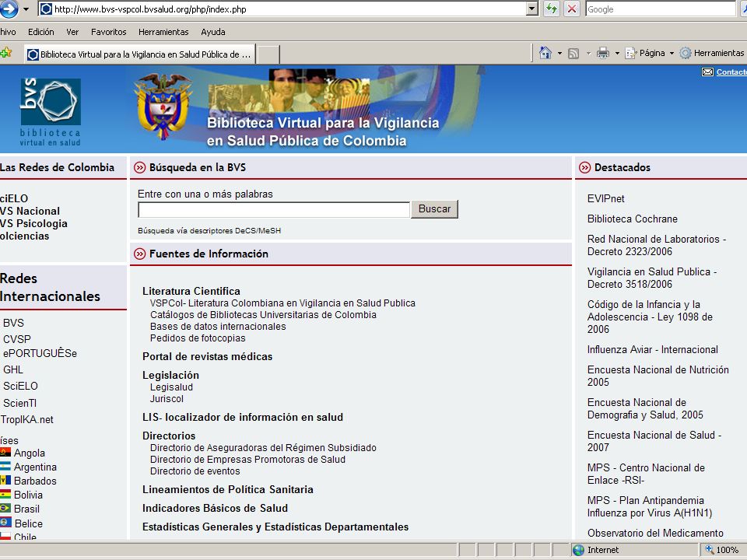Open the Legisalud link

[171, 387]
